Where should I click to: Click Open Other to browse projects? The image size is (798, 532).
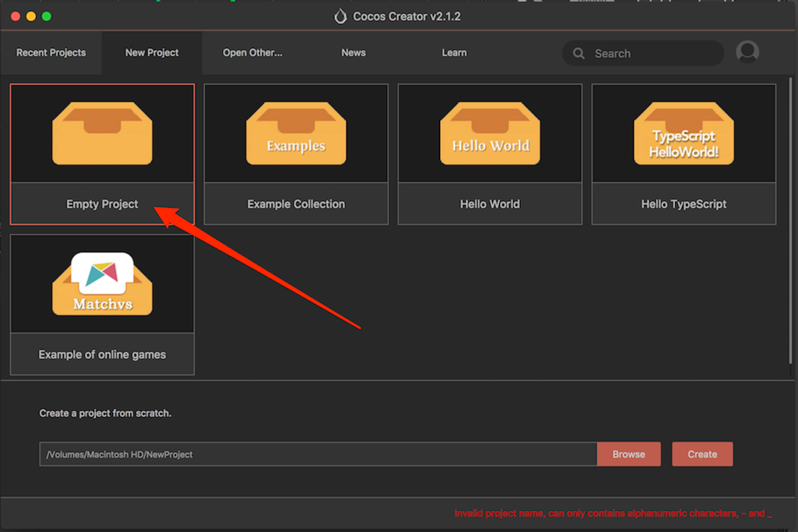[252, 52]
